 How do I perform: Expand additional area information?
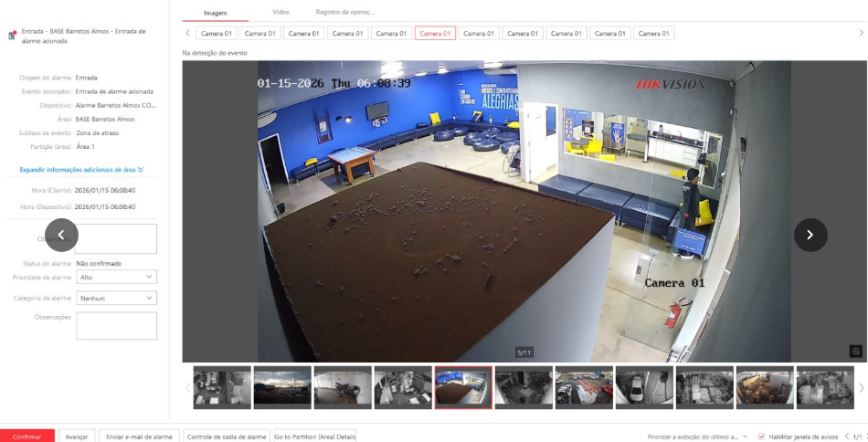(x=82, y=169)
